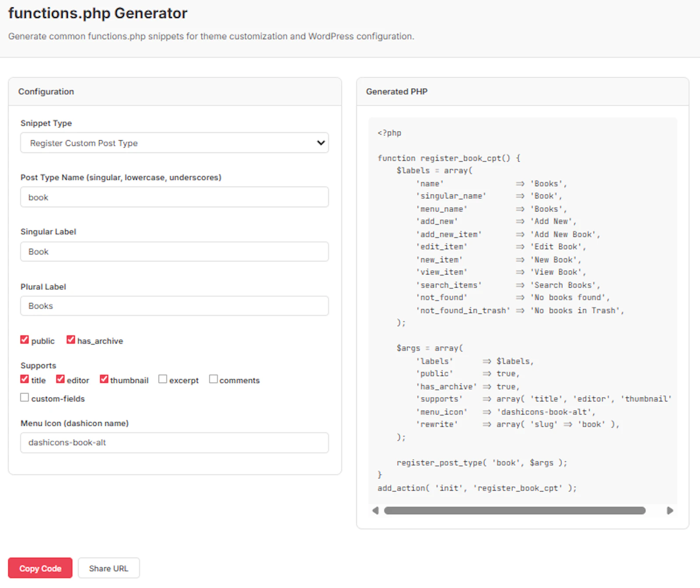The width and height of the screenshot is (700, 588).
Task: Click the 'menu_icon' args line in code
Action: (x=505, y=412)
